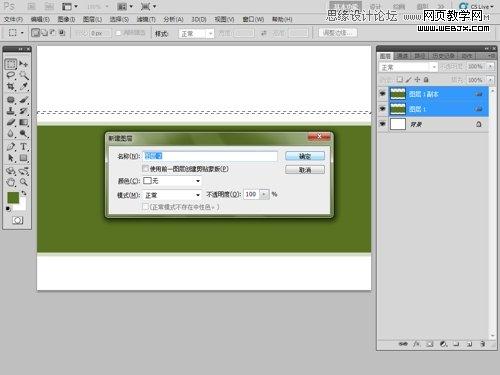Hide the background layer via eye icon
The width and height of the screenshot is (500, 375).
click(382, 124)
